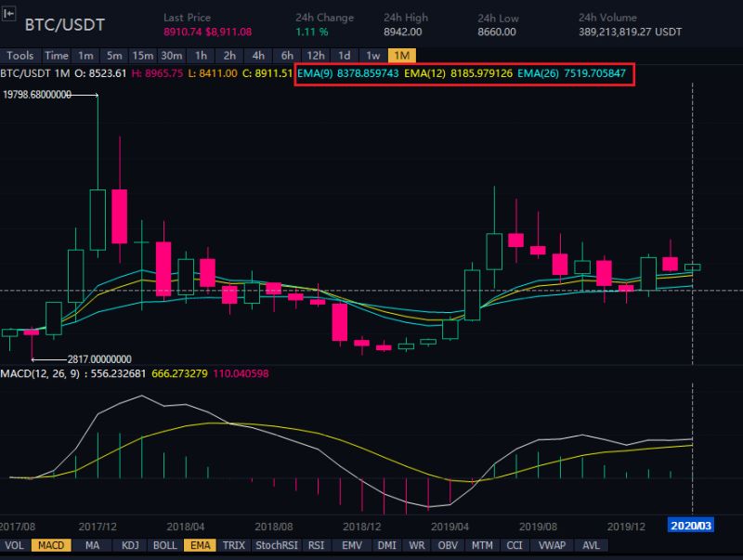
Task: Select the TRIX indicator
Action: click(x=237, y=545)
